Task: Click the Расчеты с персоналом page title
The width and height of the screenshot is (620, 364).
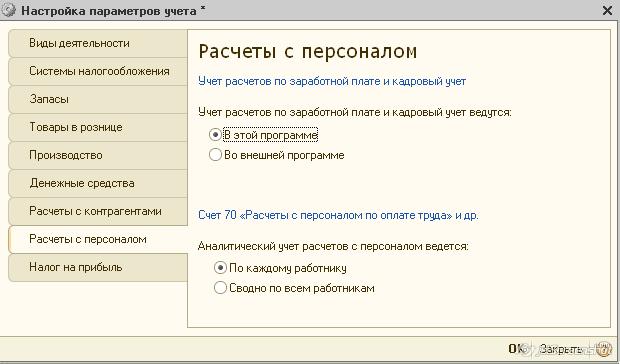Action: click(x=308, y=51)
